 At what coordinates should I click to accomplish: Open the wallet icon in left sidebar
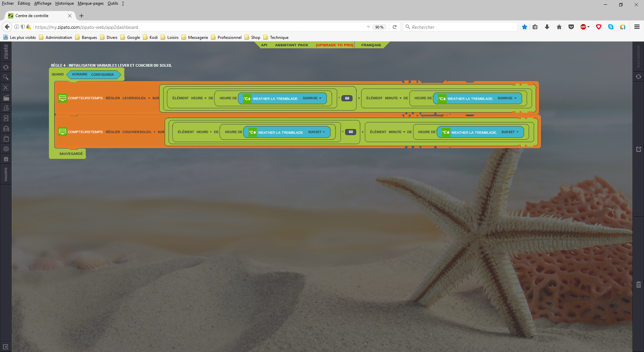6,139
